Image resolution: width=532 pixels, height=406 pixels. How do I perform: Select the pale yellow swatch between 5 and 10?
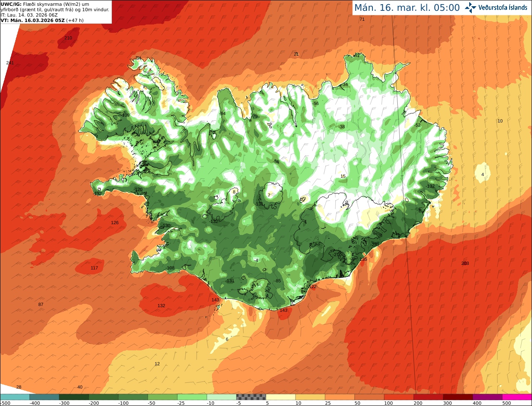pos(280,397)
